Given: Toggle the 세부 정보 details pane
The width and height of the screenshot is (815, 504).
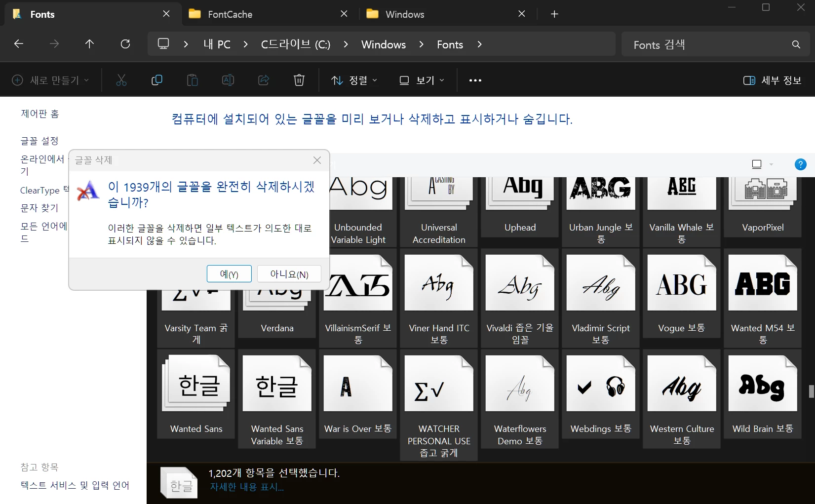Looking at the screenshot, I should [772, 80].
